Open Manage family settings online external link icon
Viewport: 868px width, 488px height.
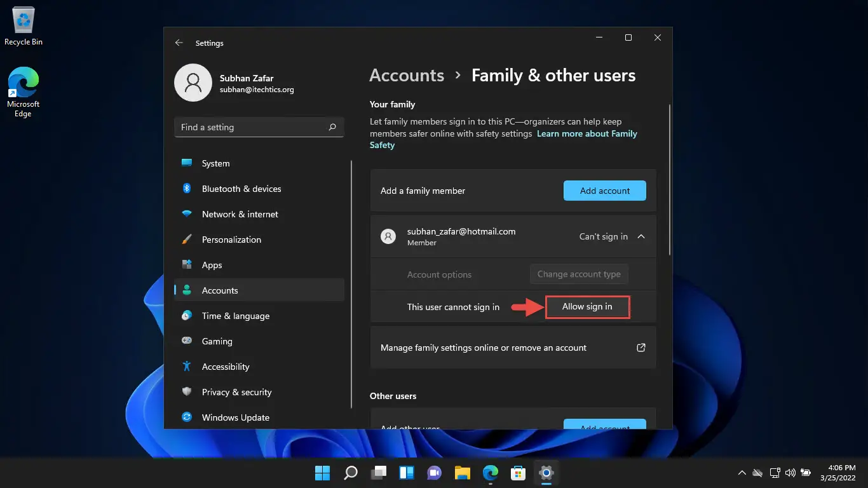click(641, 348)
